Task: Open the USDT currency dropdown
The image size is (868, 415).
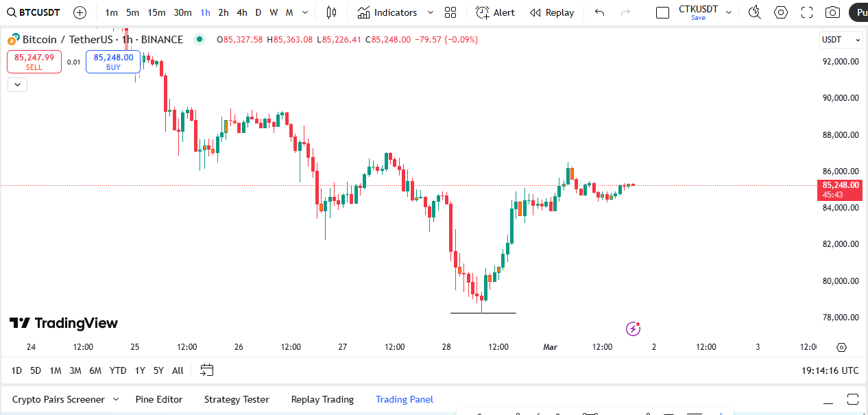Action: coord(841,40)
